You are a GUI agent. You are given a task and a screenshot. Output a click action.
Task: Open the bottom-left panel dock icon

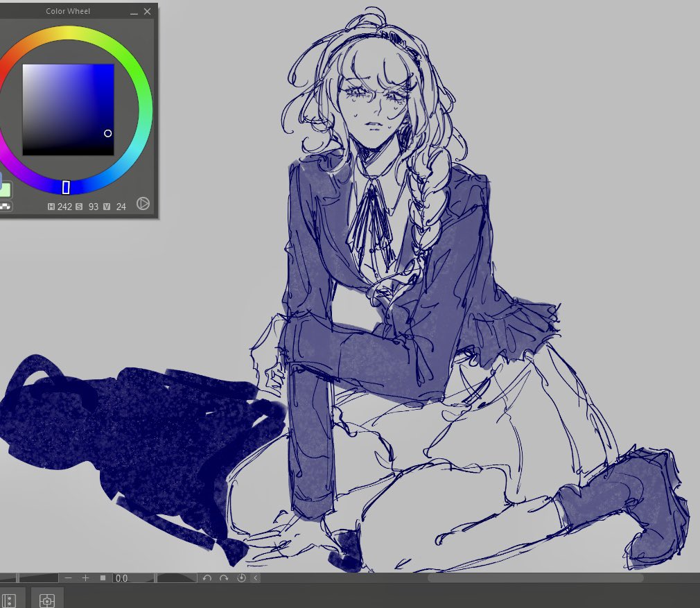[x=8, y=600]
